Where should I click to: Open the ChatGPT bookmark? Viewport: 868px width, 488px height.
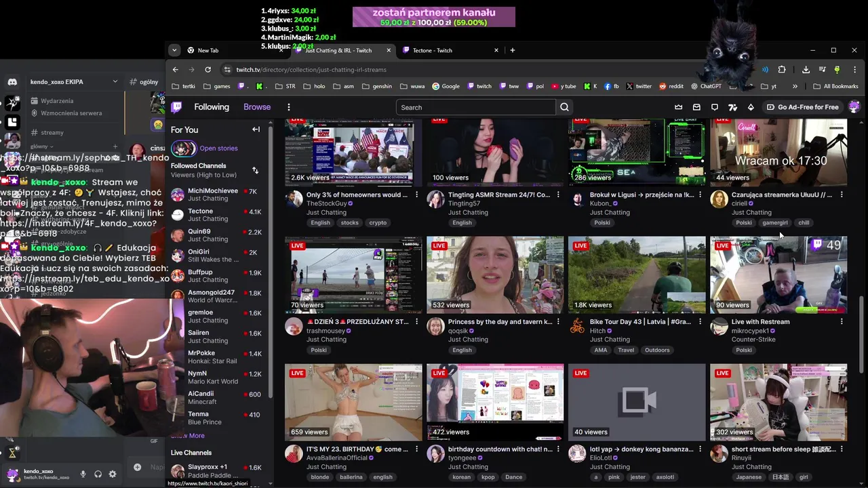click(707, 86)
